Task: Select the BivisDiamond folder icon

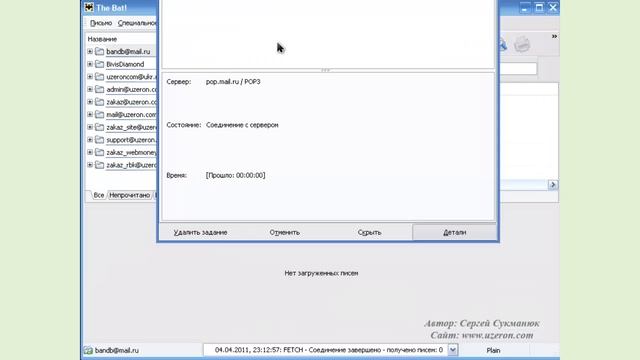Action: coord(100,64)
